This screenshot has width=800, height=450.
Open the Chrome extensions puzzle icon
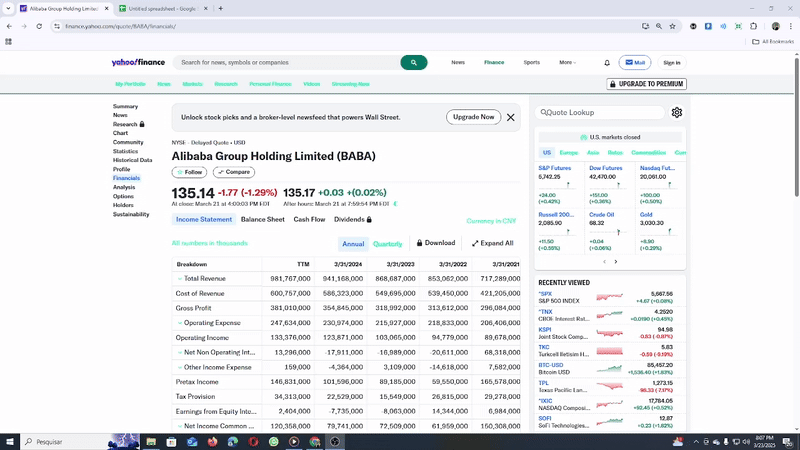754,26
